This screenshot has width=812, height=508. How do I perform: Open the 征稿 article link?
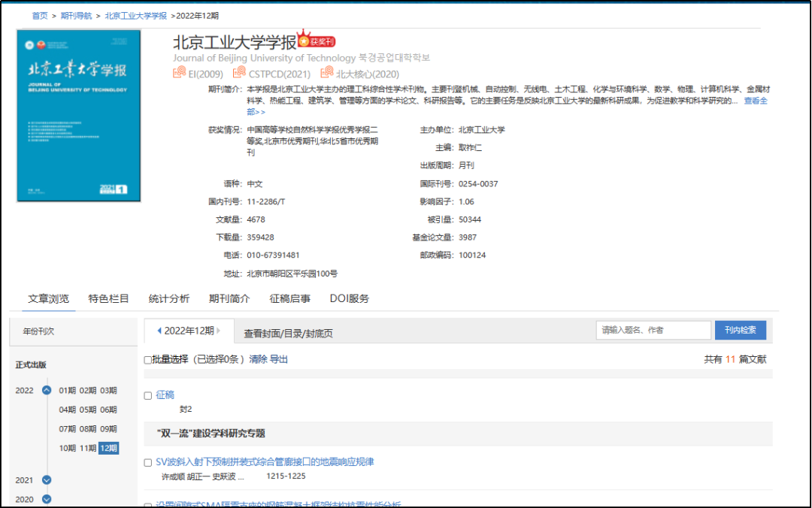(165, 395)
